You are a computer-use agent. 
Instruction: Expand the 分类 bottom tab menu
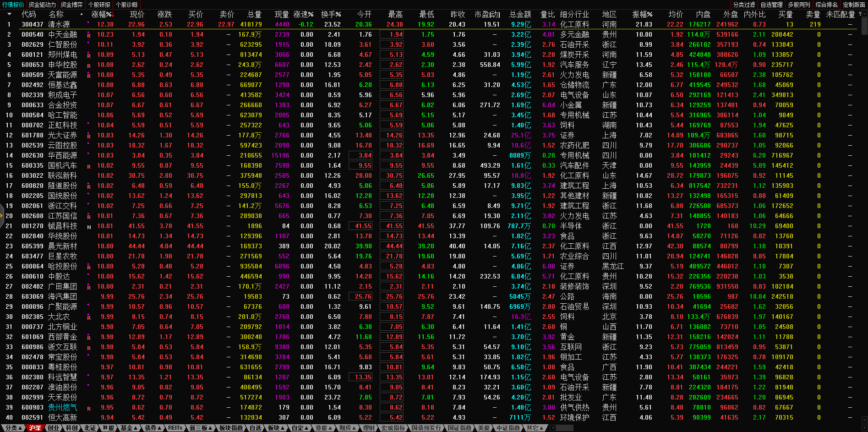click(x=13, y=428)
